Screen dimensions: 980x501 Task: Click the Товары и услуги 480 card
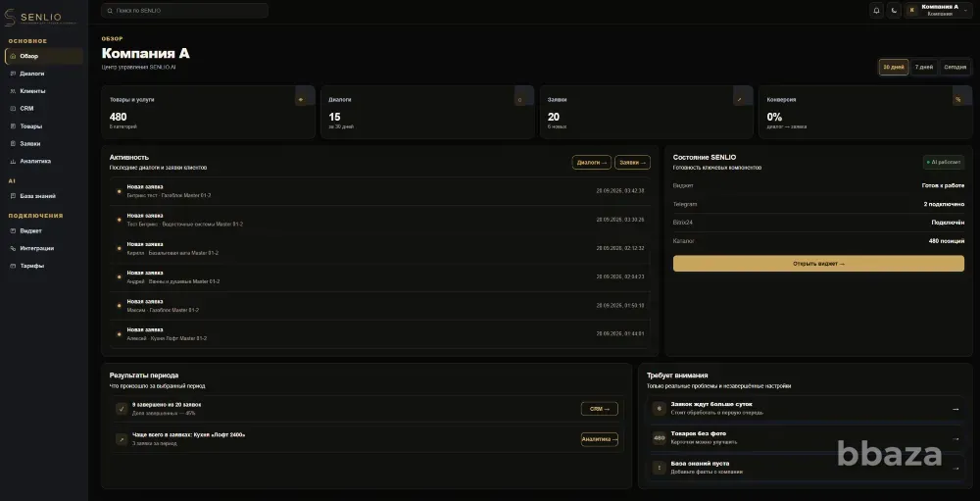point(208,112)
